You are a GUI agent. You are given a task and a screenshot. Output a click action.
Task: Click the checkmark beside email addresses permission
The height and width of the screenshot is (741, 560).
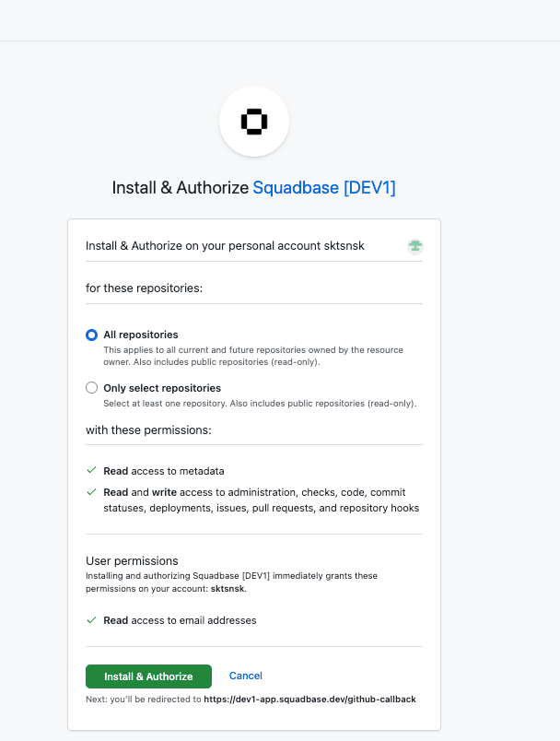point(91,620)
